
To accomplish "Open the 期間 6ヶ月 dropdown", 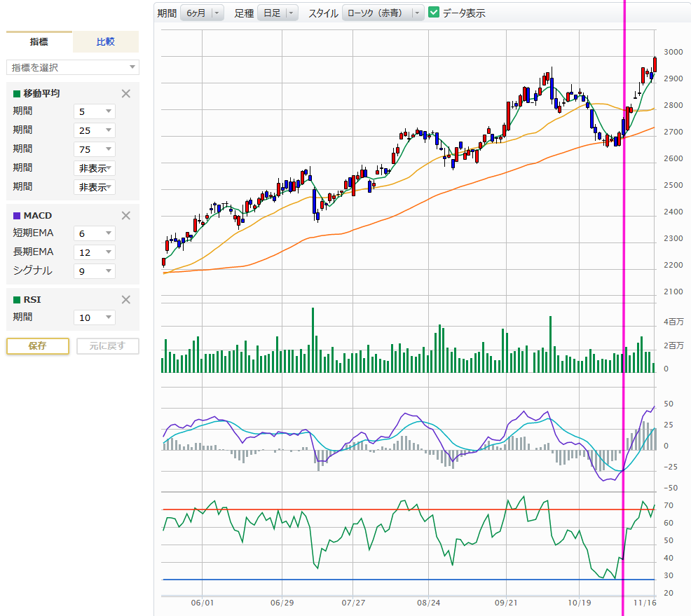I will point(202,13).
